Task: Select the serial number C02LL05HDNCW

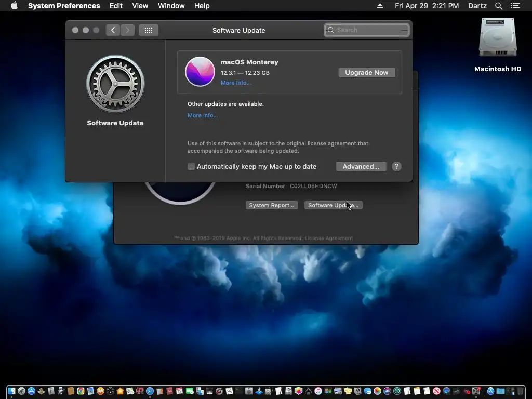Action: [x=313, y=186]
